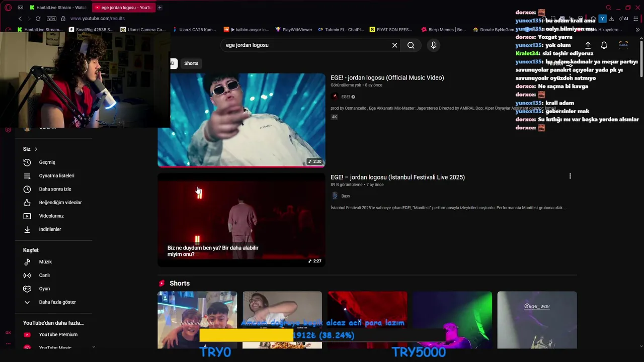Open YouTube Premium in sidebar

tap(54, 335)
